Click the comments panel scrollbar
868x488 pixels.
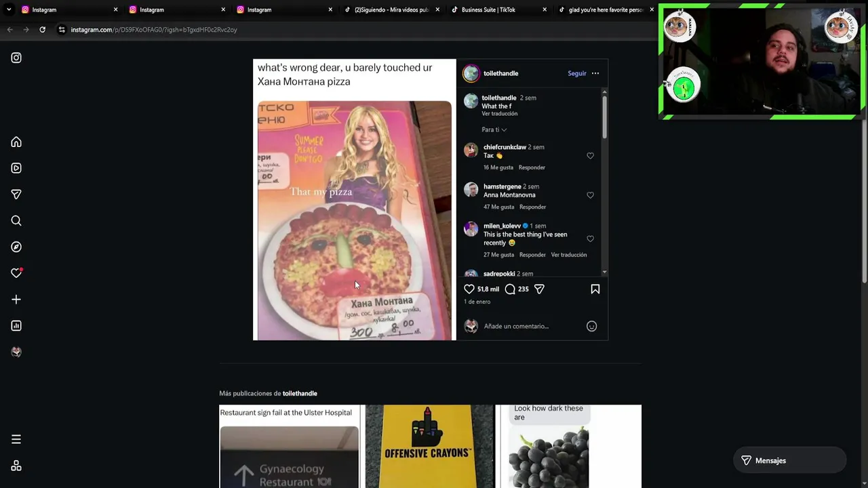tap(604, 117)
